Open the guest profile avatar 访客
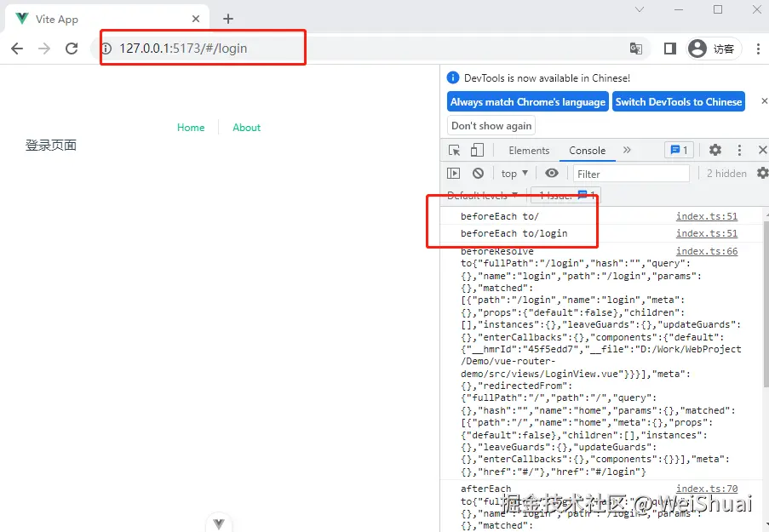Screen dimensions: 769x532 (712, 48)
